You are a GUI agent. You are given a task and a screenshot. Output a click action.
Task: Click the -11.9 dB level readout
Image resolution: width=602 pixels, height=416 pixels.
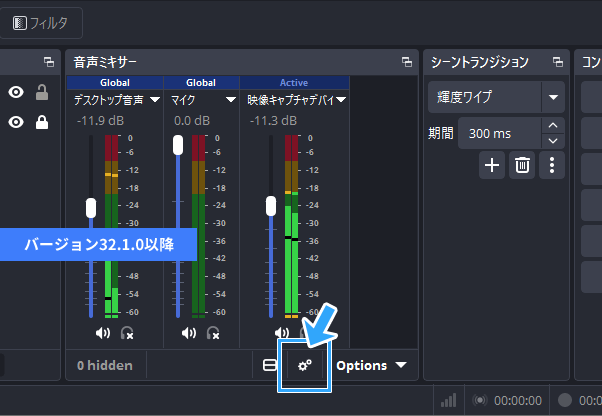tap(100, 121)
